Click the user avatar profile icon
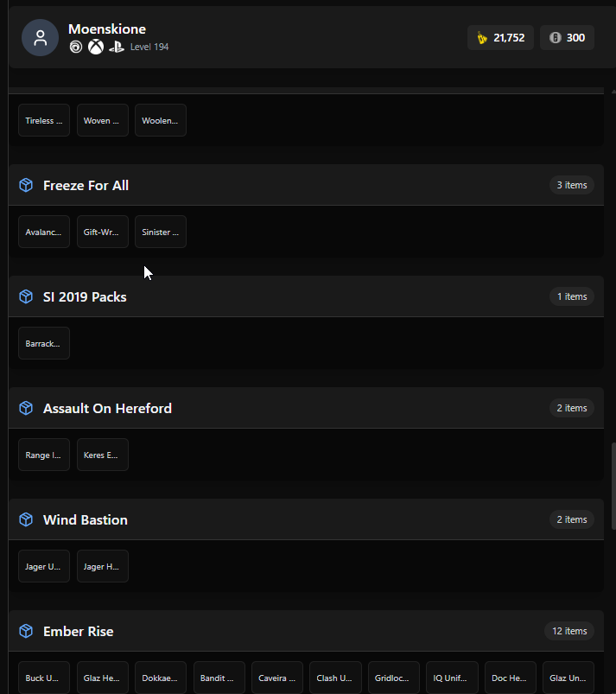616x694 pixels. pyautogui.click(x=41, y=38)
